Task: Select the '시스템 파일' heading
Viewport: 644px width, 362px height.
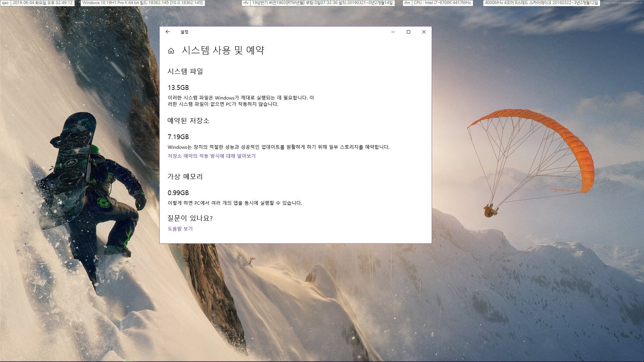Action: pos(185,71)
